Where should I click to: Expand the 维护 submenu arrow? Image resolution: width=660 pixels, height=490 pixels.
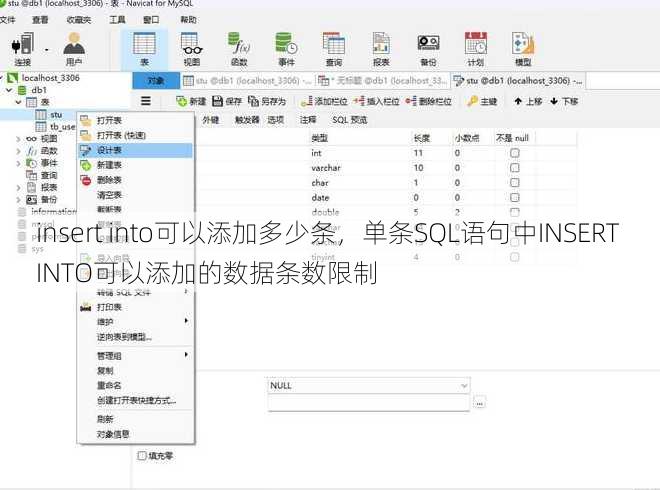(186, 321)
